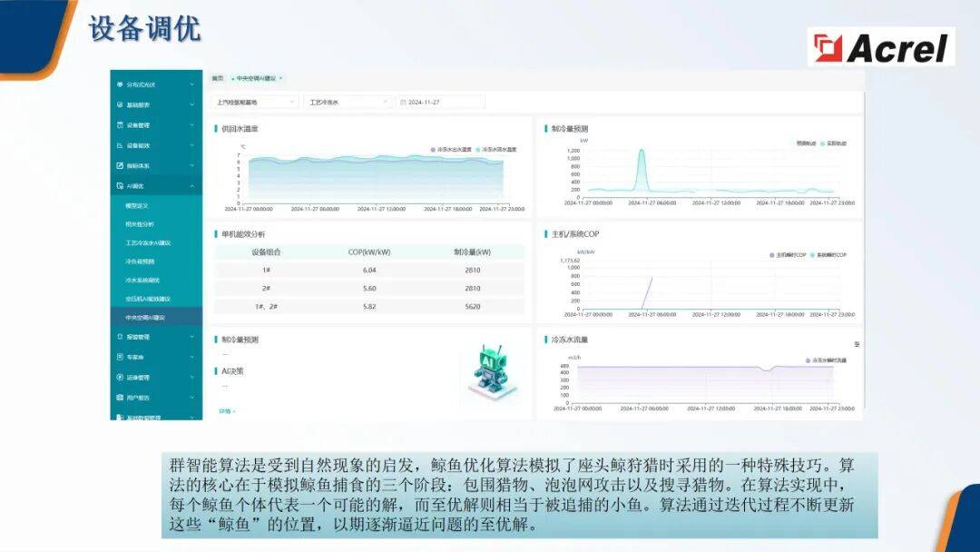Open 空压机AI能效建议 in the sidebar
Viewport: 980px width, 552px height.
tap(148, 299)
